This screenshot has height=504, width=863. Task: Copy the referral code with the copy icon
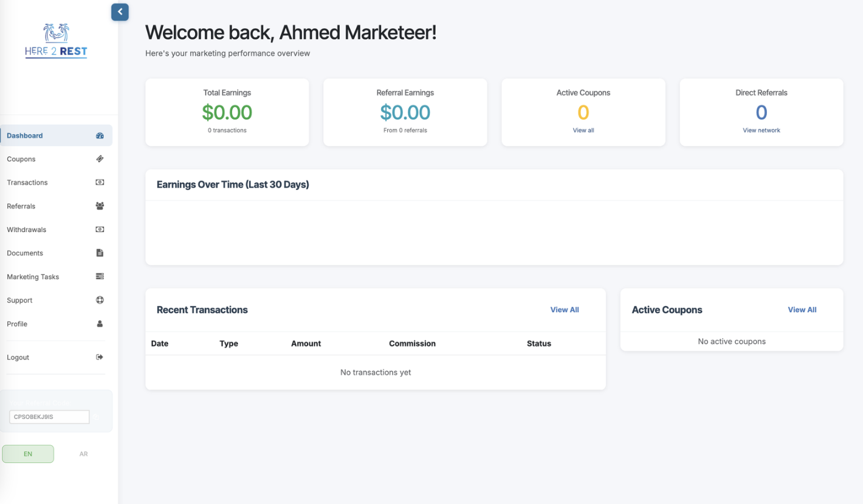tap(97, 417)
